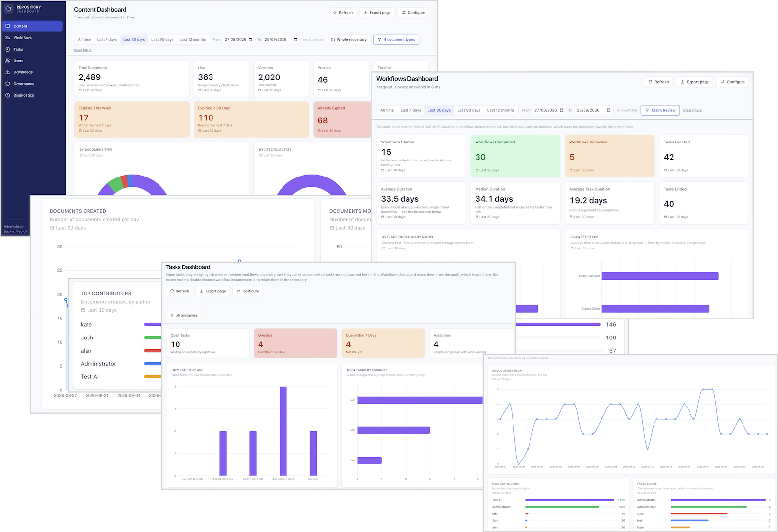Select All time tab in Content Dashboard
This screenshot has height=532, width=778.
click(x=85, y=40)
